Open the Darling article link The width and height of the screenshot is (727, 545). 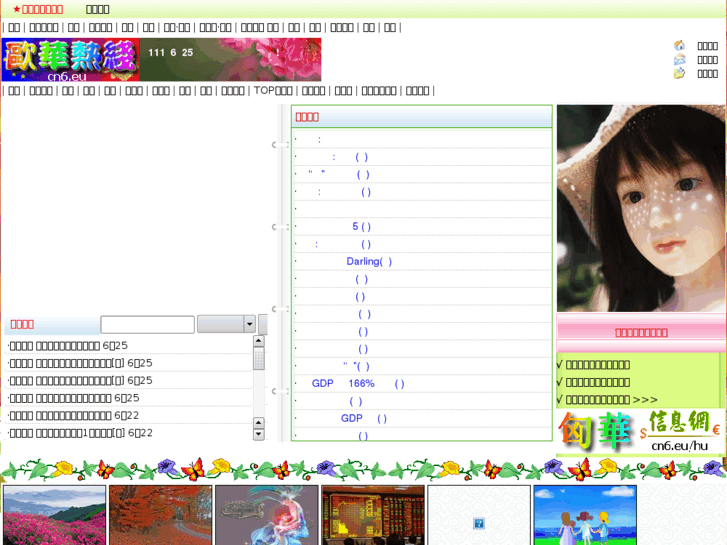368,261
